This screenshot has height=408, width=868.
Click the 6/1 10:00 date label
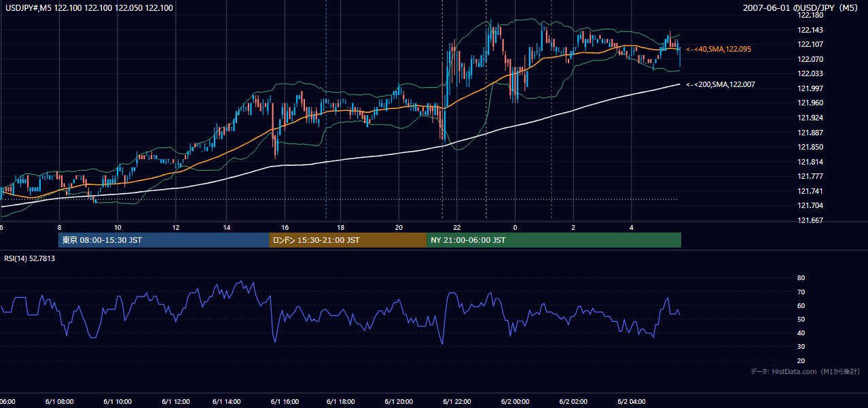coord(117,402)
